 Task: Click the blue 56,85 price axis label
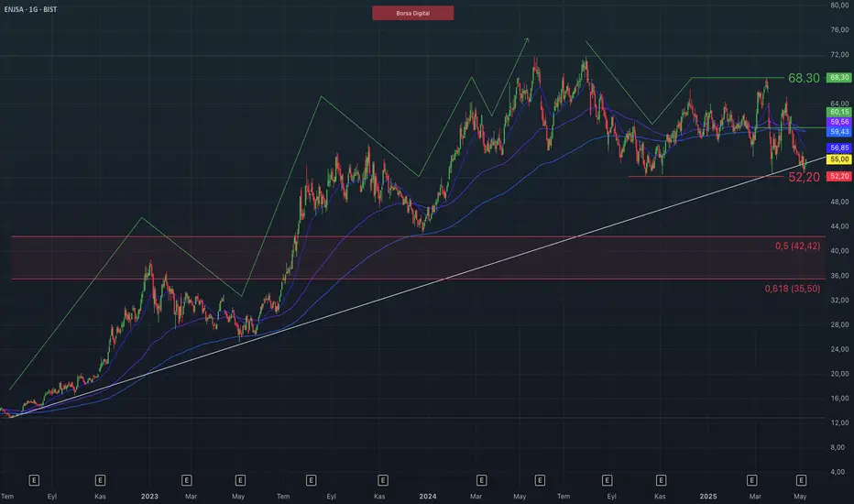click(838, 148)
